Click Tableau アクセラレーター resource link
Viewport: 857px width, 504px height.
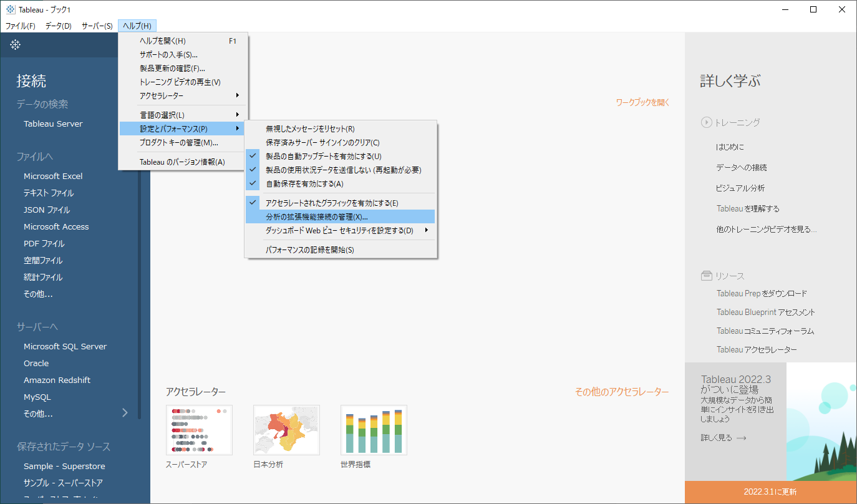[757, 349]
